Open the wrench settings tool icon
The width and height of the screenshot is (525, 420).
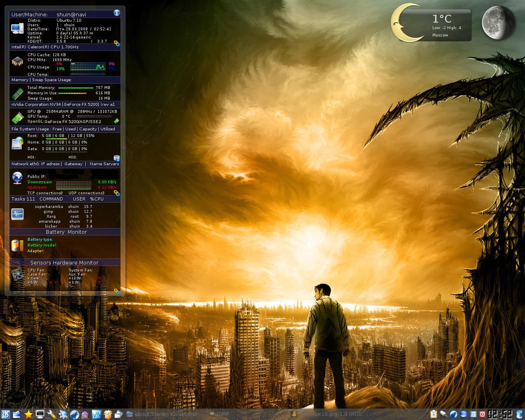point(51,414)
